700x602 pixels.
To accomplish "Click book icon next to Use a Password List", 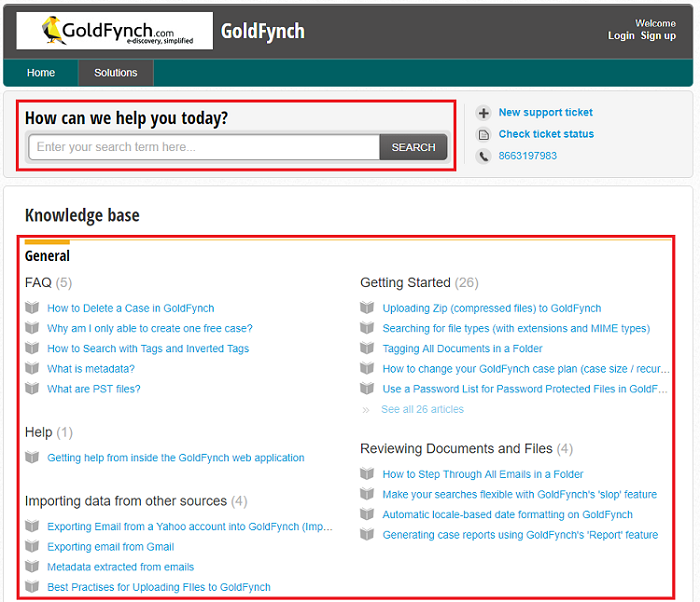I will [367, 388].
